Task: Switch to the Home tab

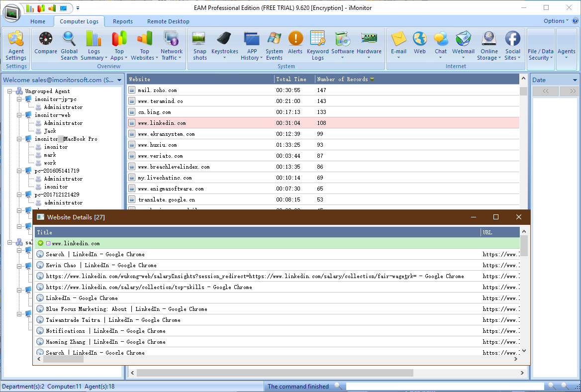Action: coord(38,21)
